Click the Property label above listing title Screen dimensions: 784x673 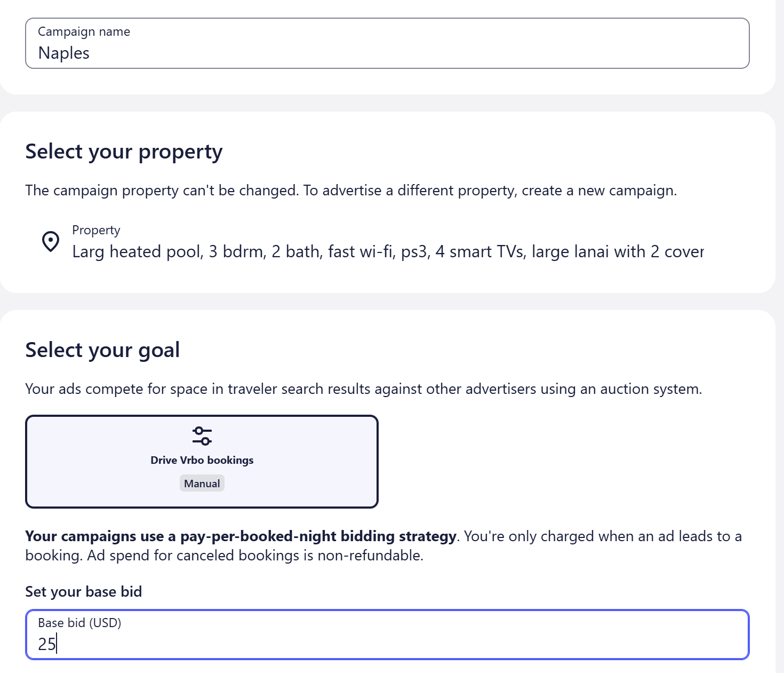(x=96, y=230)
